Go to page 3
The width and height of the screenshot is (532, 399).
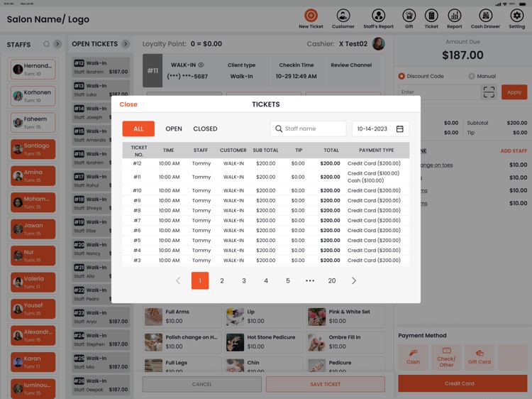click(x=244, y=280)
